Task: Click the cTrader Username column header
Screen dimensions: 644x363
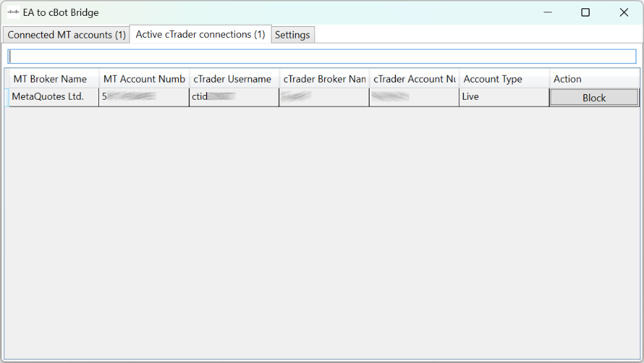Action: (234, 79)
